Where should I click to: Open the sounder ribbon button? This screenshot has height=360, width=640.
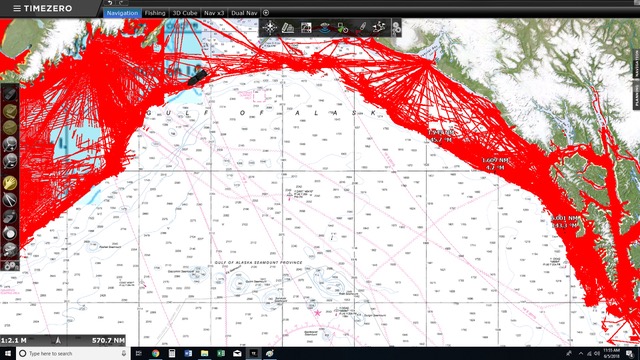(x=324, y=27)
